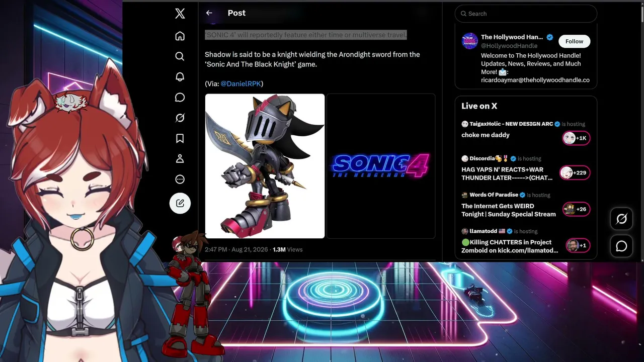644x362 pixels.
Task: Open the 'choke me daddy' live stream
Action: (x=486, y=135)
